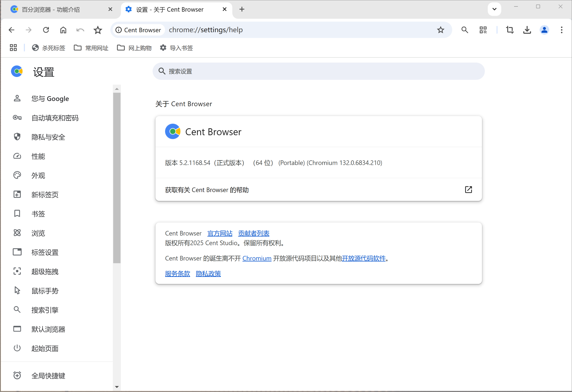
Task: Focus the 搜索设置 search field
Action: 319,71
